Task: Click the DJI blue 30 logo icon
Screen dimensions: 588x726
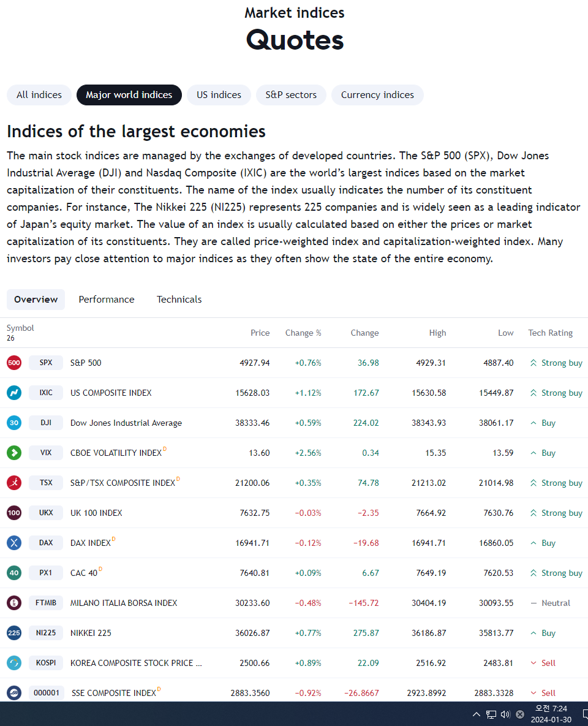Action: point(14,423)
